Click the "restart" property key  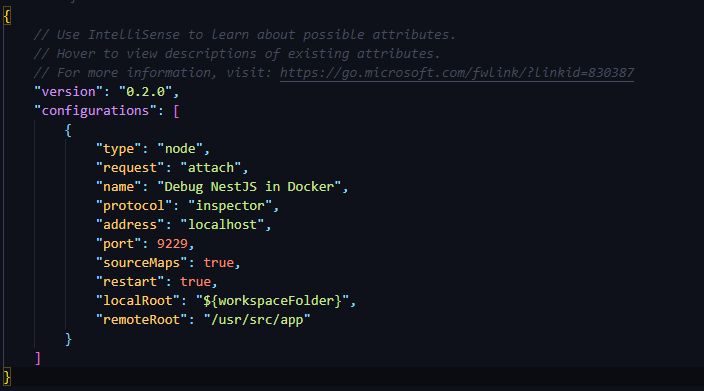(x=130, y=281)
